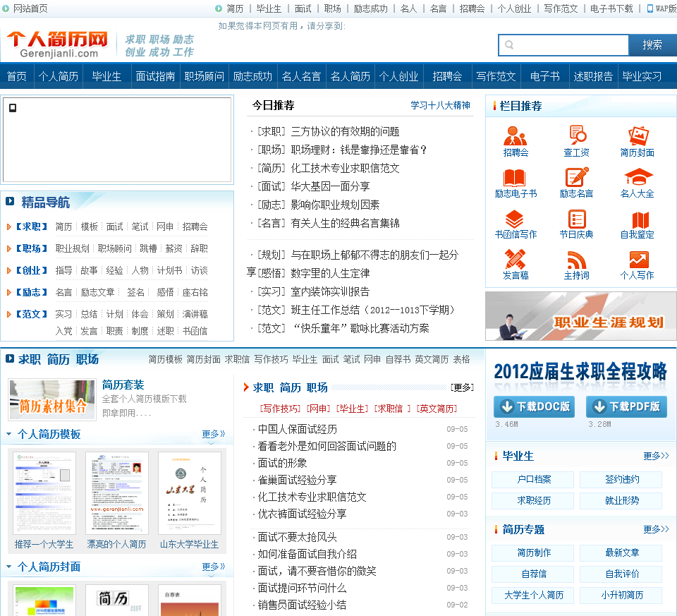Screen dimensions: 677x616
Task: Open 推荐一个大学生 resume template thumbnail
Action: 44,493
